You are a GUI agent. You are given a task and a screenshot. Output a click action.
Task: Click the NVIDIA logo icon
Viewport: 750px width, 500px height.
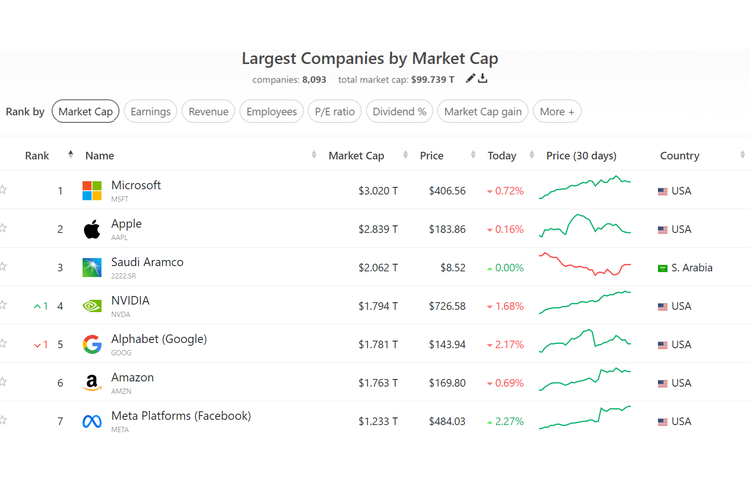(x=92, y=306)
